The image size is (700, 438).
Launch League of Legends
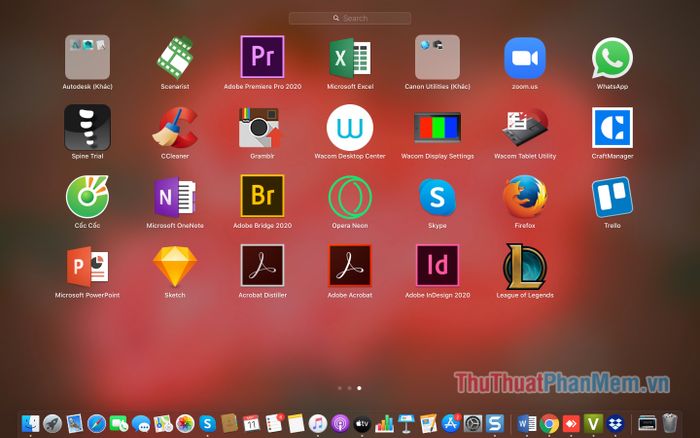click(x=525, y=266)
